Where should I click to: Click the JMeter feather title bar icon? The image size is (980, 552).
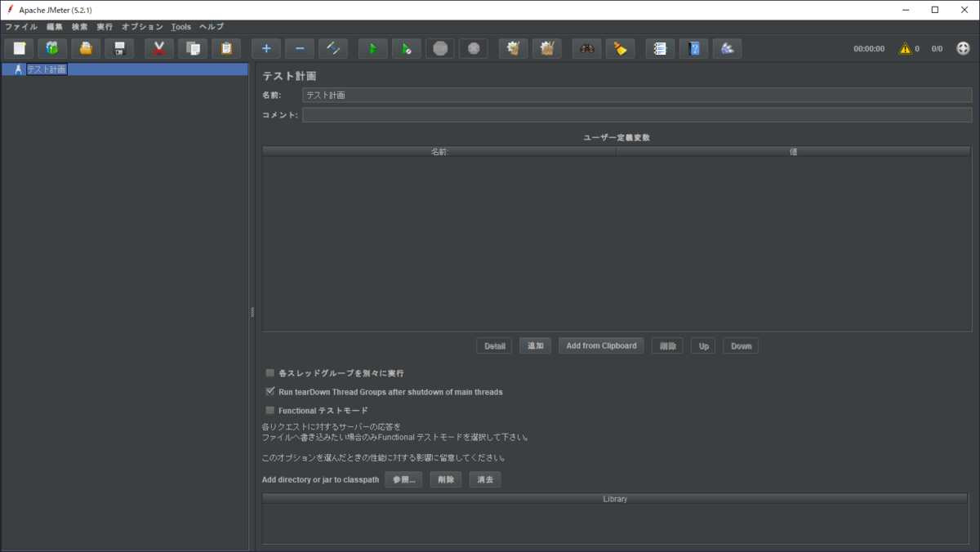[x=10, y=10]
